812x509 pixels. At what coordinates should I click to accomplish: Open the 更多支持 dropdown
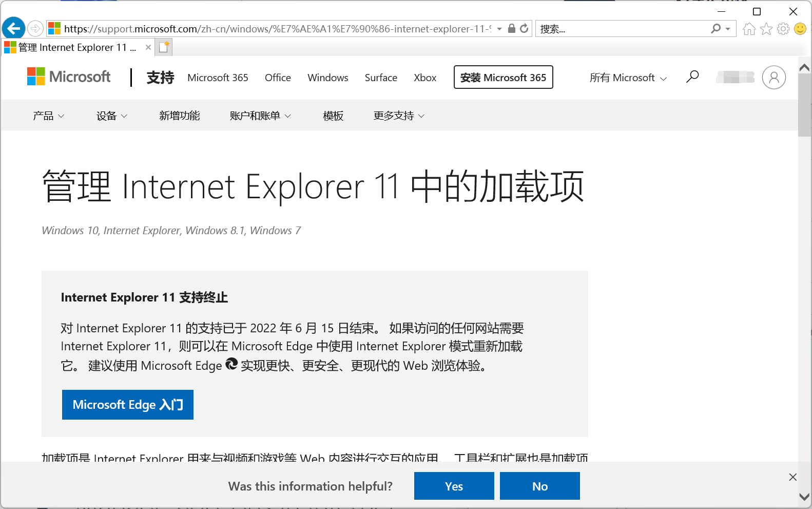[x=399, y=116]
